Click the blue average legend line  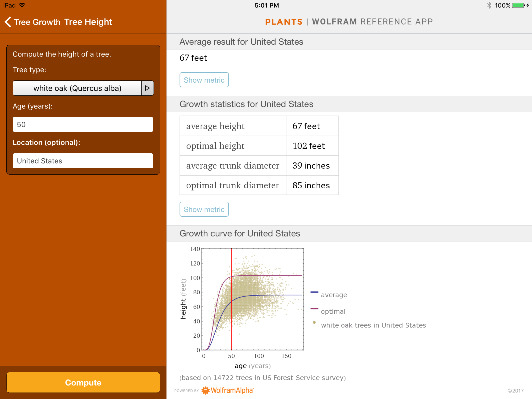(314, 292)
